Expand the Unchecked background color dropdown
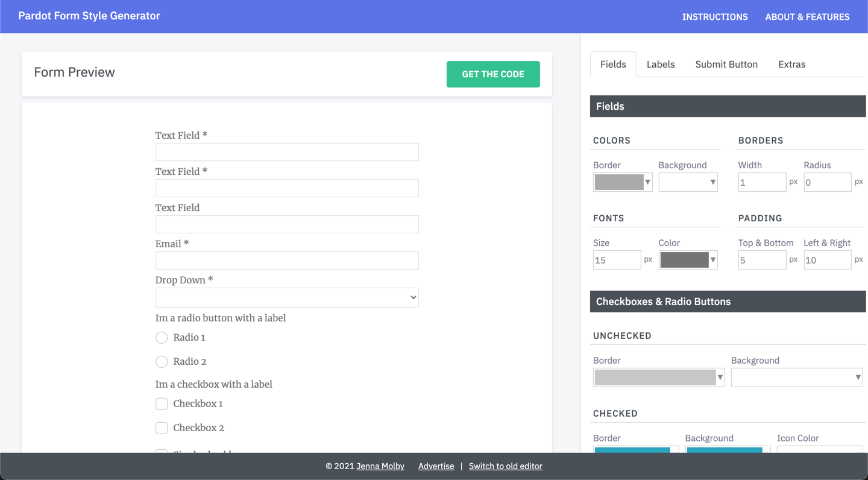 [796, 377]
